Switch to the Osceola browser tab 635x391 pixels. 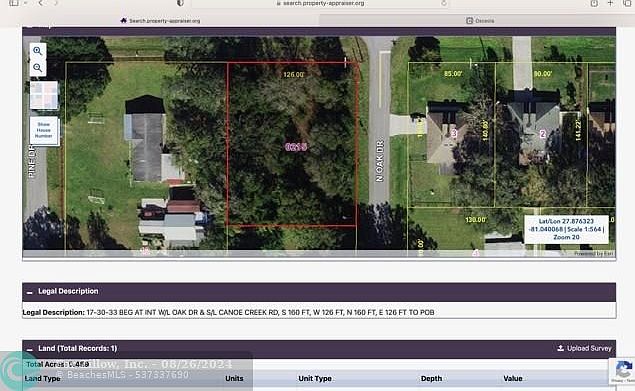pos(480,20)
